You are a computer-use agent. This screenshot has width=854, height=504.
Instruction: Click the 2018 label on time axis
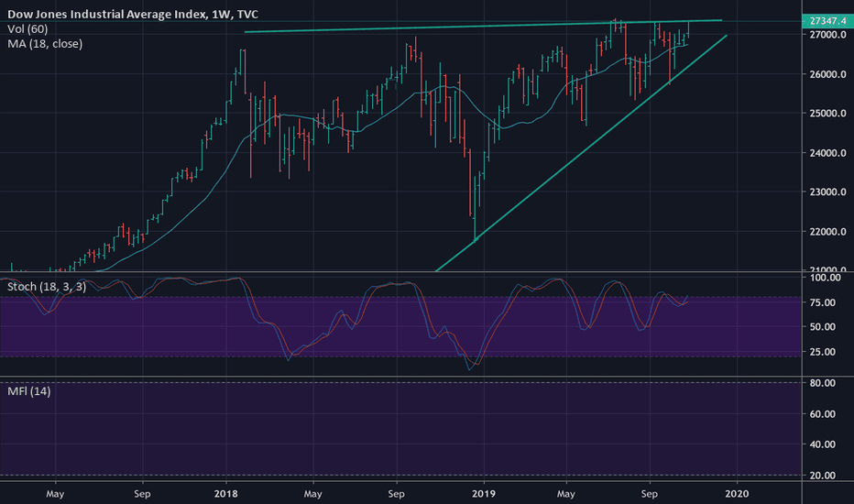226,494
